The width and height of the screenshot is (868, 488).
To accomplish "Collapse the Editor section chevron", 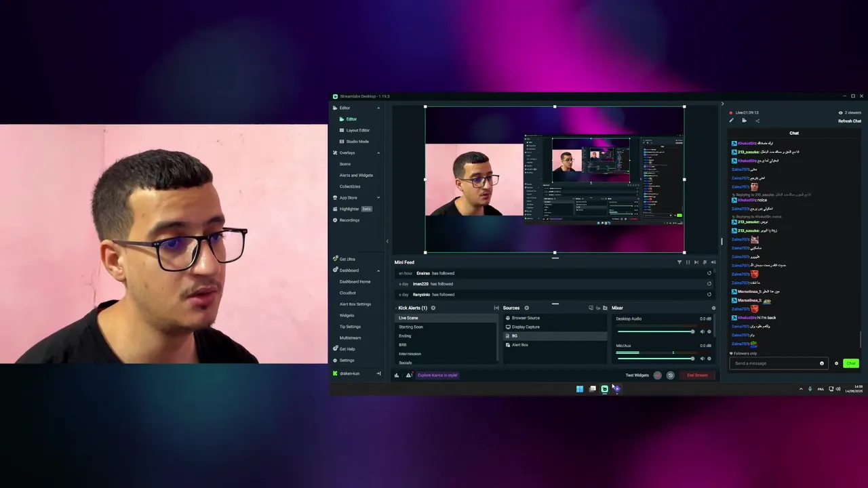I will (378, 108).
